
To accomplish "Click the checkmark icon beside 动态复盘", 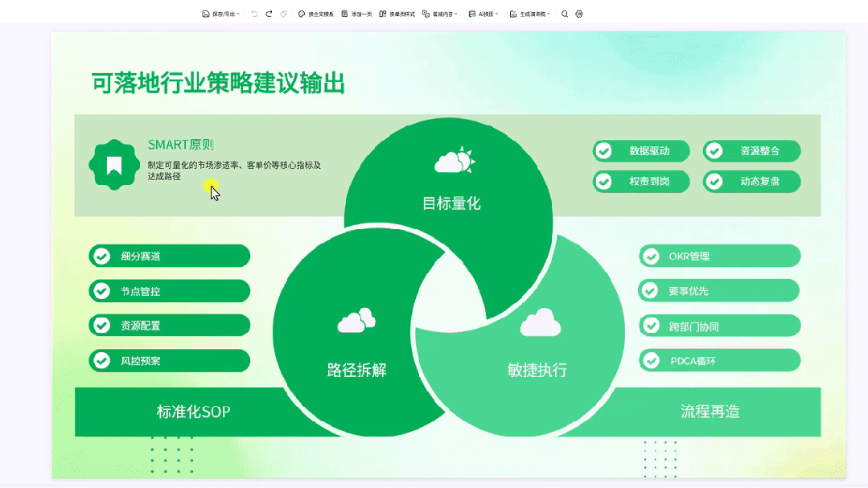I will (714, 182).
